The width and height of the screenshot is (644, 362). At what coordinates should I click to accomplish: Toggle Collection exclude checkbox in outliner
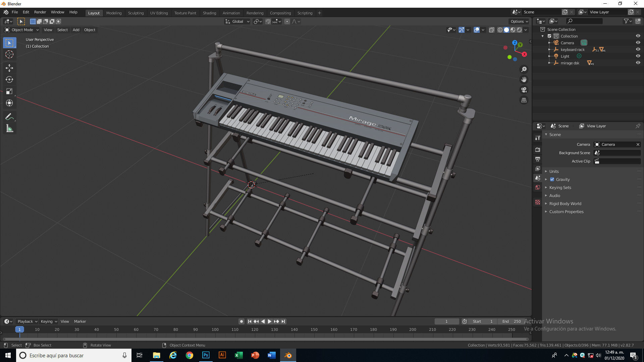pos(549,36)
